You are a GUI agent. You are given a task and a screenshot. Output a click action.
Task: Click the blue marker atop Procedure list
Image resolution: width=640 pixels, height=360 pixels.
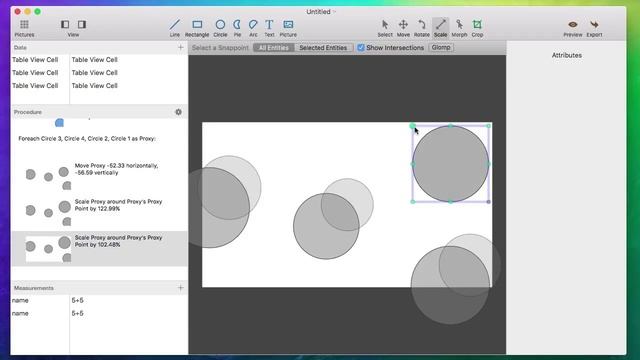pyautogui.click(x=59, y=122)
